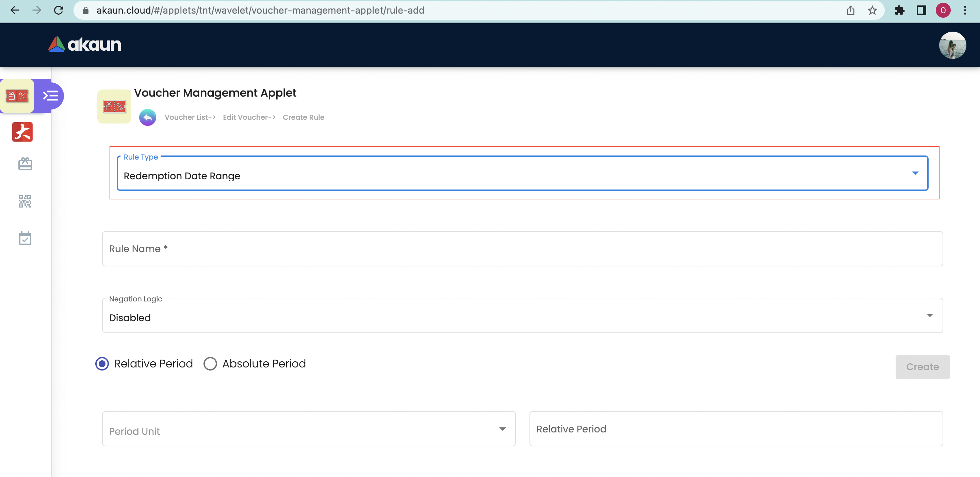
Task: Expand the Period Unit dropdown
Action: 309,429
